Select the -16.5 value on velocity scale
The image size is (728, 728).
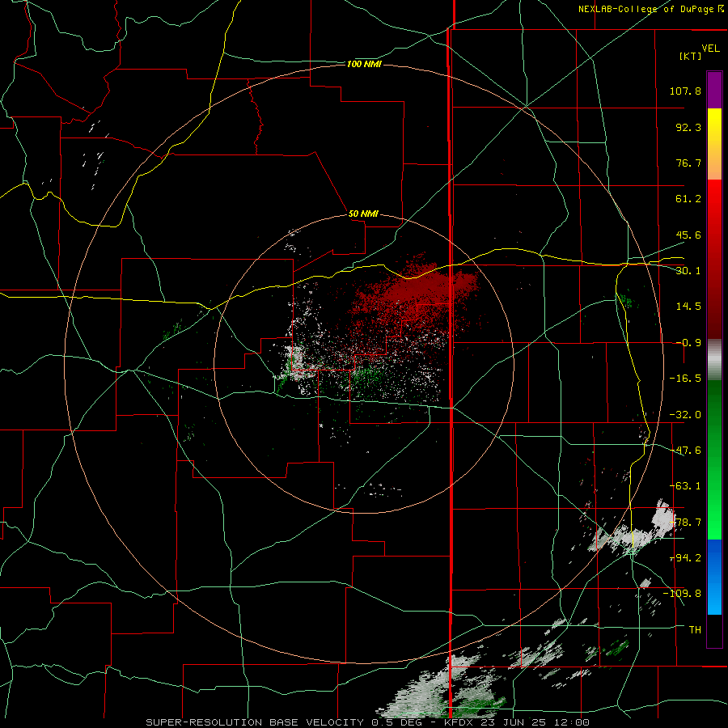[x=685, y=379]
